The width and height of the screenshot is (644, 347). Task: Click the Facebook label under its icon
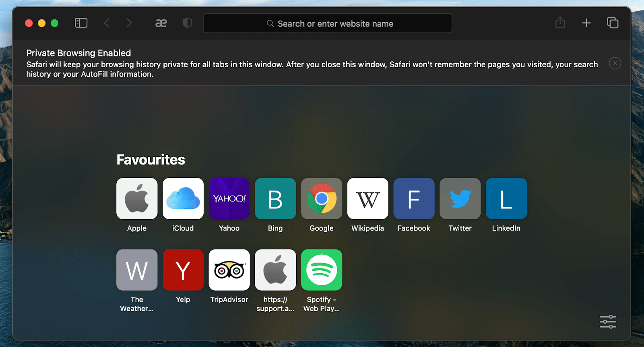pos(414,228)
